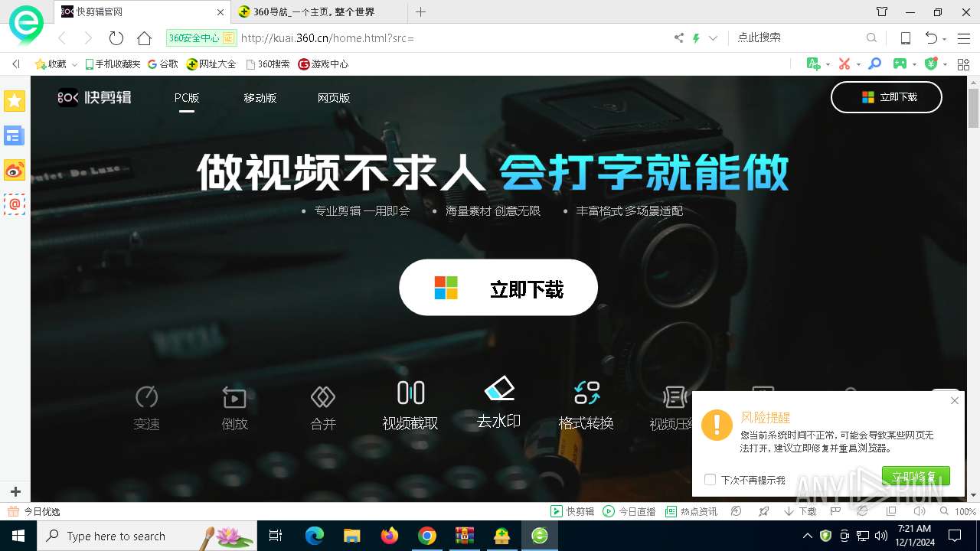Open the blue news panel sidebar icon
980x551 pixels.
(x=15, y=136)
